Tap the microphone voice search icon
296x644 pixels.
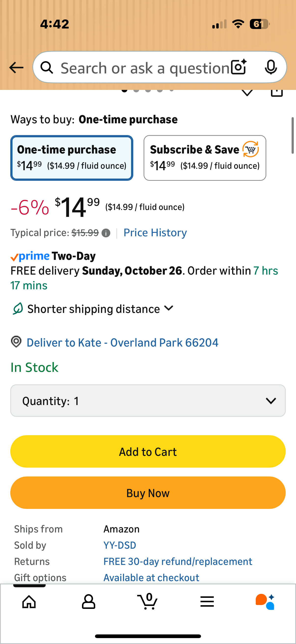click(x=271, y=67)
